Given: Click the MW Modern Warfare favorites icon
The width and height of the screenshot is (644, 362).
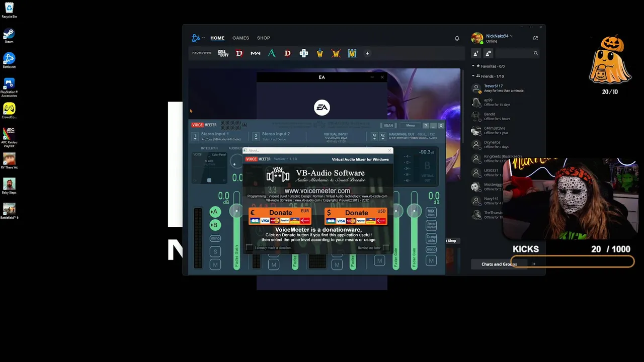Looking at the screenshot, I should (256, 53).
